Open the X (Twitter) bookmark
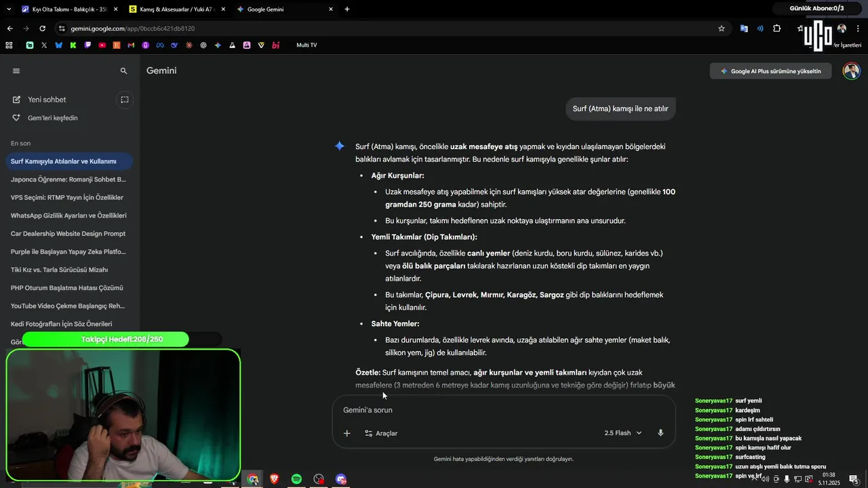Screen dimensions: 868x488 pos(44,45)
